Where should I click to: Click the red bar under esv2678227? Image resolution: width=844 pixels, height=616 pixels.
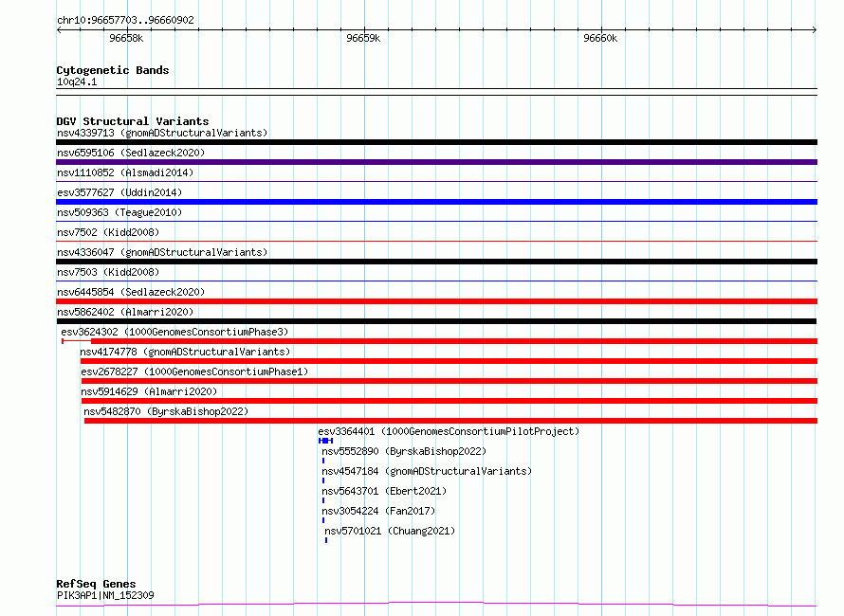click(450, 381)
